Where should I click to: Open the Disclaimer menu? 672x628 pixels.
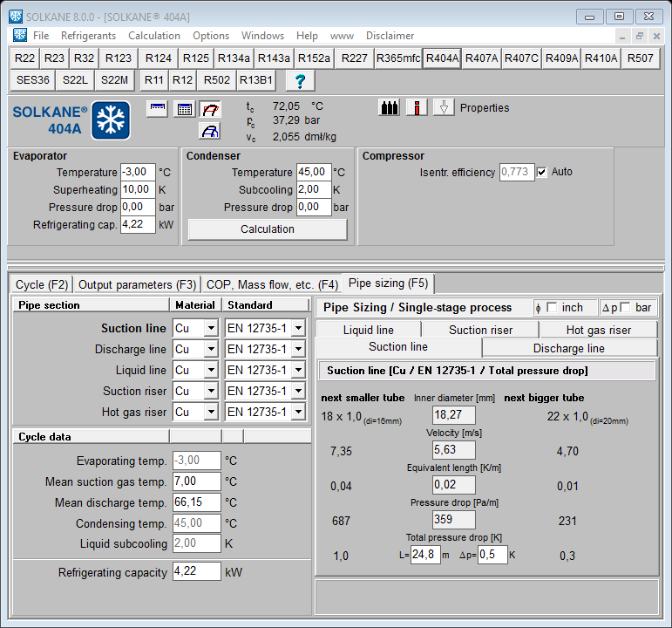coord(390,36)
